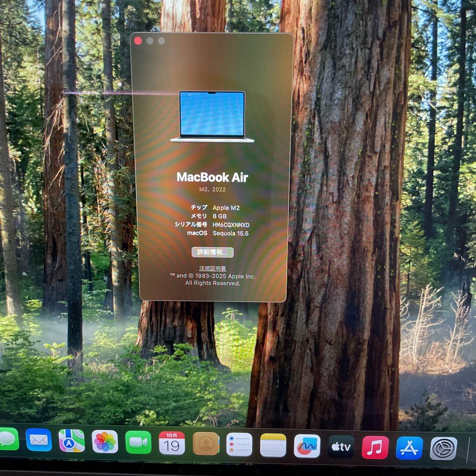The image size is (476, 476).
Task: Open the 法規証明書 regulatory certification link
Action: point(213,267)
